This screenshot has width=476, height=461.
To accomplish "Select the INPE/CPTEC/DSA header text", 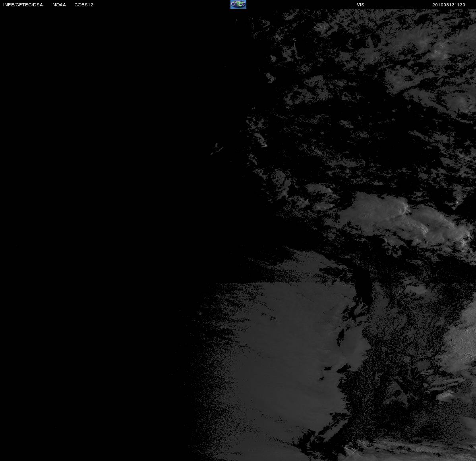I will (x=23, y=5).
